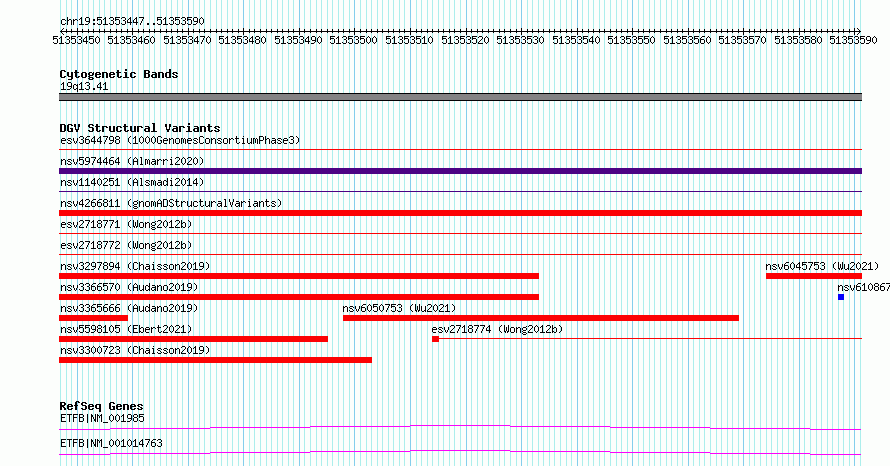Open variant esv3644798 (1000GenomesConsortiumPhase3)
Viewport: 890px width, 466px height.
tap(180, 140)
